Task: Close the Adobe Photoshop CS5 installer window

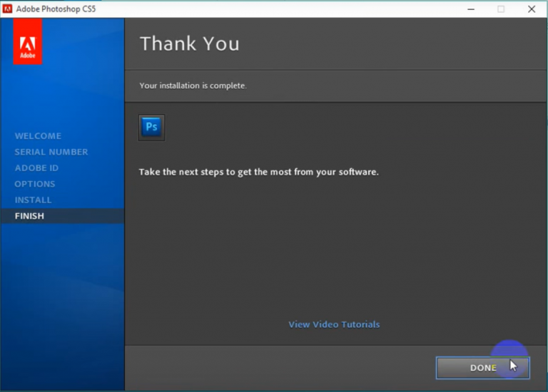Action: [532, 9]
